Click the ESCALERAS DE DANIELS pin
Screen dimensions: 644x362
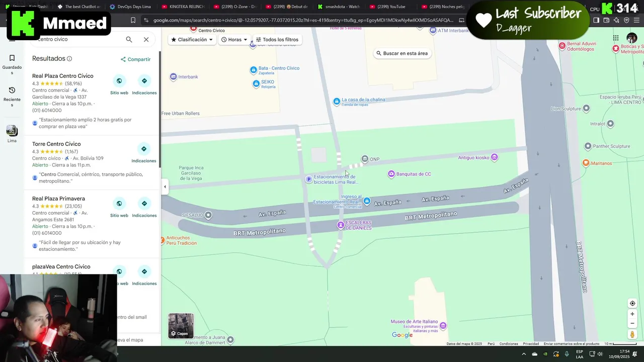(341, 225)
